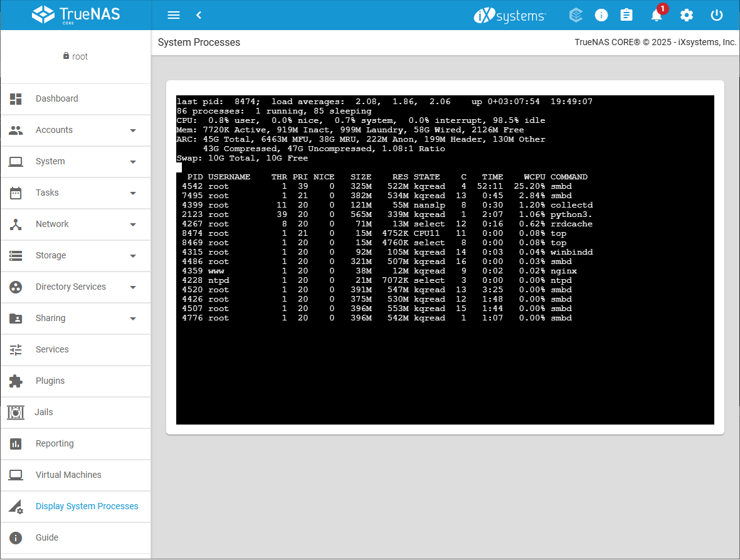Open the About info icon
The width and height of the screenshot is (740, 560).
click(x=601, y=15)
